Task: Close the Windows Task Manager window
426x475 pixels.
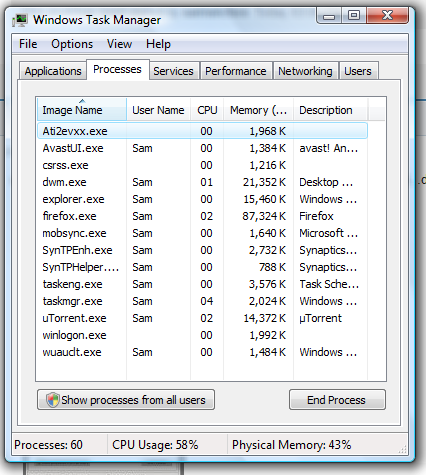Action: pos(387,15)
